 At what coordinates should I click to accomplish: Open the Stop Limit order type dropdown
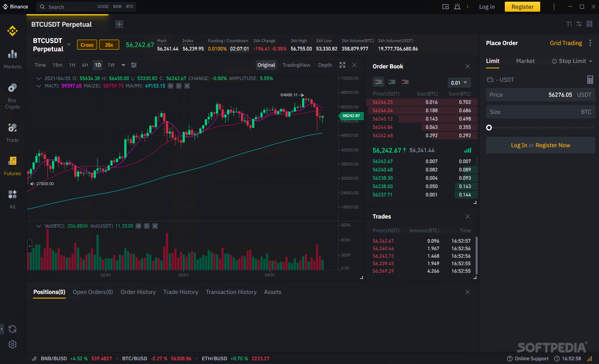pyautogui.click(x=572, y=61)
